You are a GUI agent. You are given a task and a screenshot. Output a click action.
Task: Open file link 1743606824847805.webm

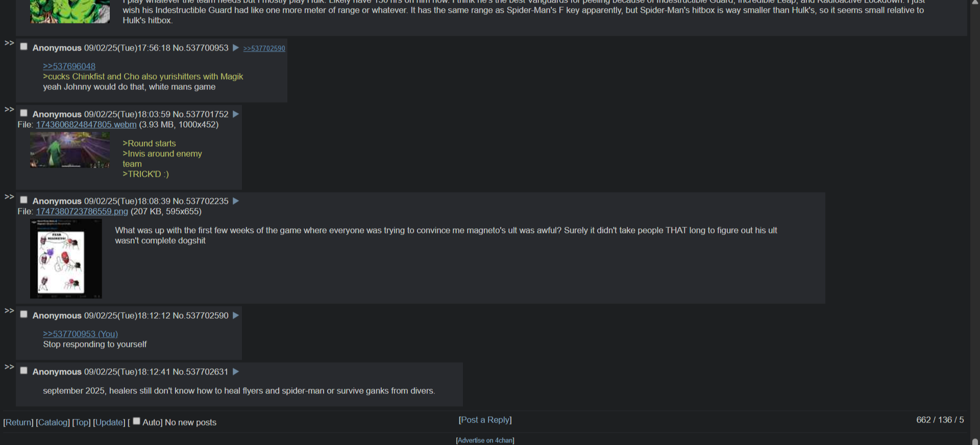tap(86, 125)
